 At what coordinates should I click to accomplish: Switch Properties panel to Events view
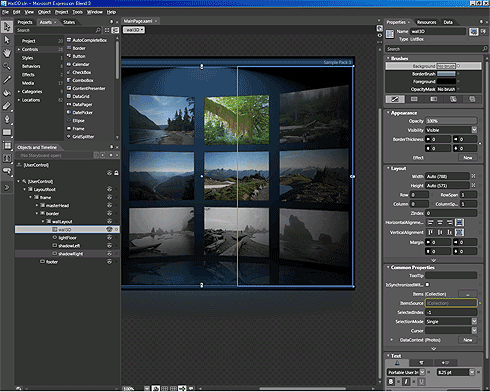point(483,32)
